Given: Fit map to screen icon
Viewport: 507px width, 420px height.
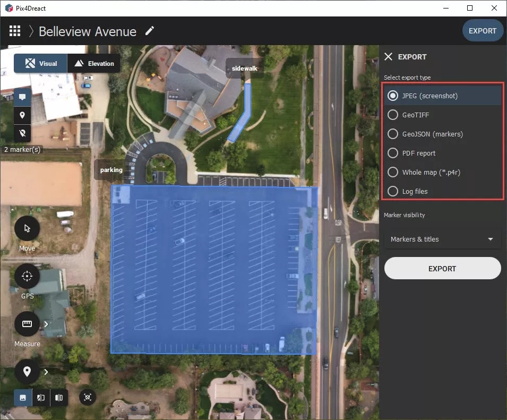Looking at the screenshot, I should 88,397.
